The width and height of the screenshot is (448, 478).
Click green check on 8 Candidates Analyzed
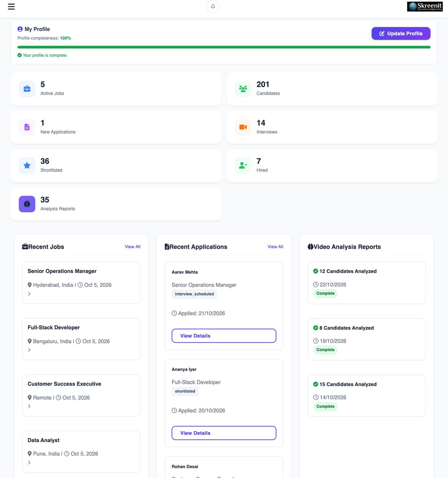pyautogui.click(x=316, y=328)
